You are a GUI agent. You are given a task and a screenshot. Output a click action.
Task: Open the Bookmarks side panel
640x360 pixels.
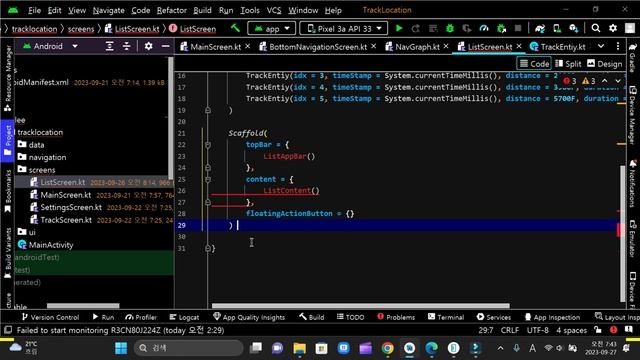[x=7, y=191]
